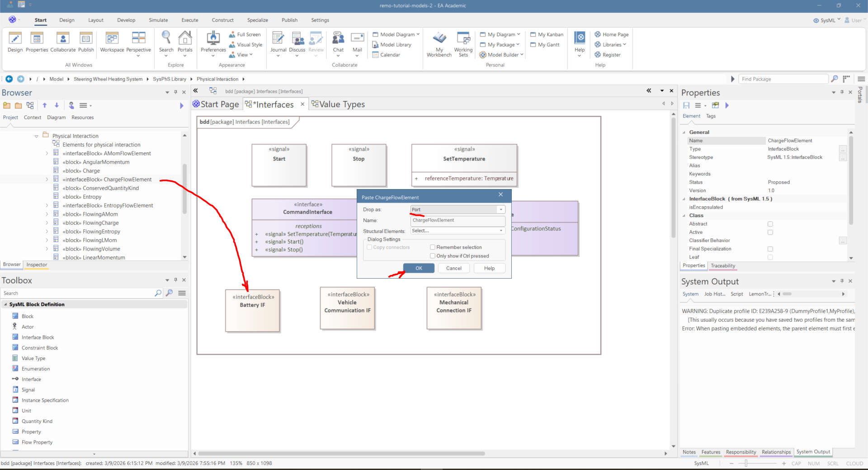Click the Name field in Paste dialog
868x470 pixels.
tap(458, 221)
